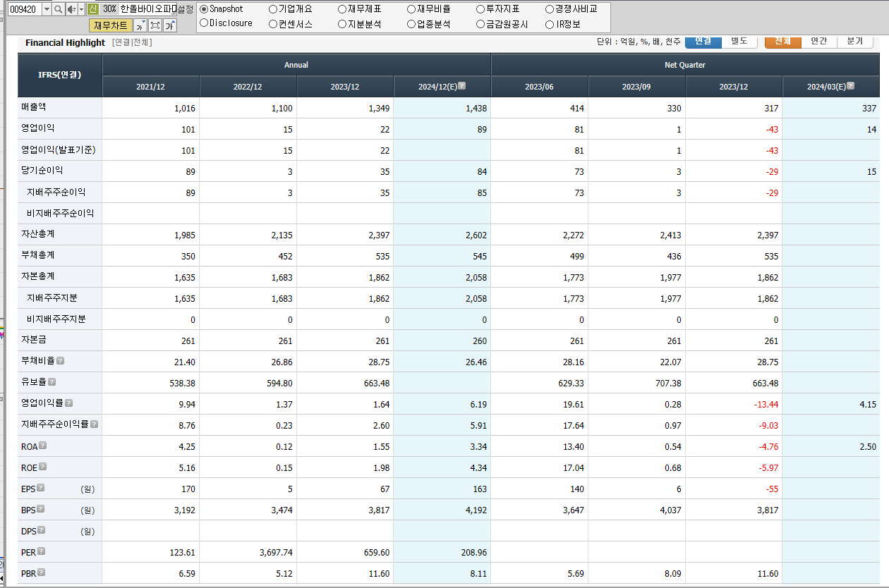Select the Snapshot radio button

(204, 9)
